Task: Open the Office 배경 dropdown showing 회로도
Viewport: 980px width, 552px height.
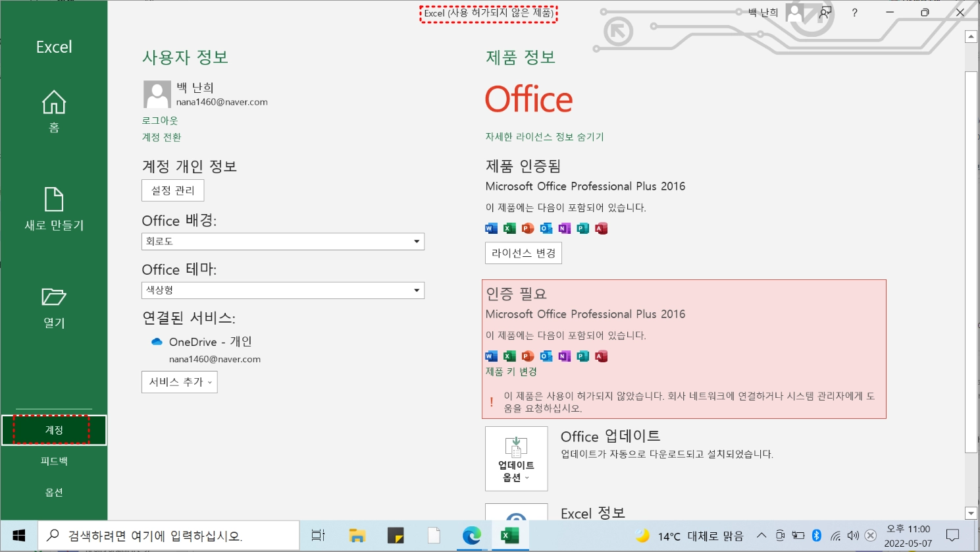Action: point(283,242)
